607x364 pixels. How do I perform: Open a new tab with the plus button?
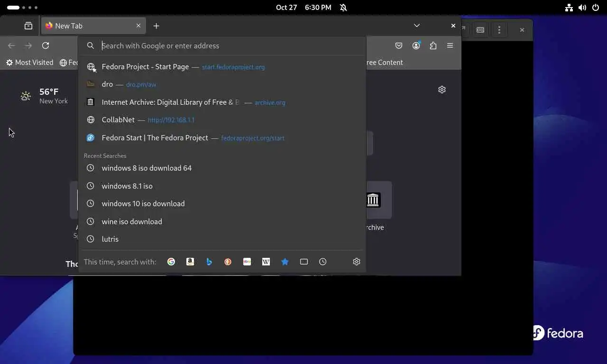(156, 26)
